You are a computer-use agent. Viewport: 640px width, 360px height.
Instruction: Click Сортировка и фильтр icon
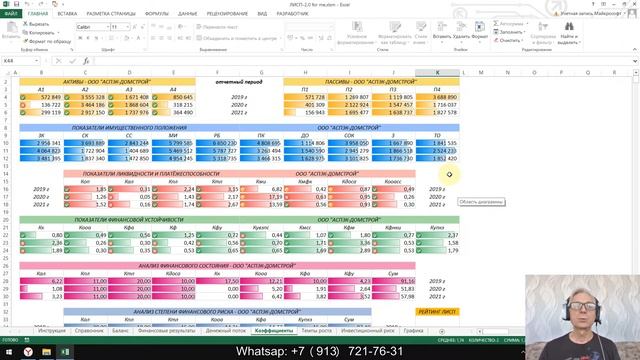pyautogui.click(x=543, y=33)
